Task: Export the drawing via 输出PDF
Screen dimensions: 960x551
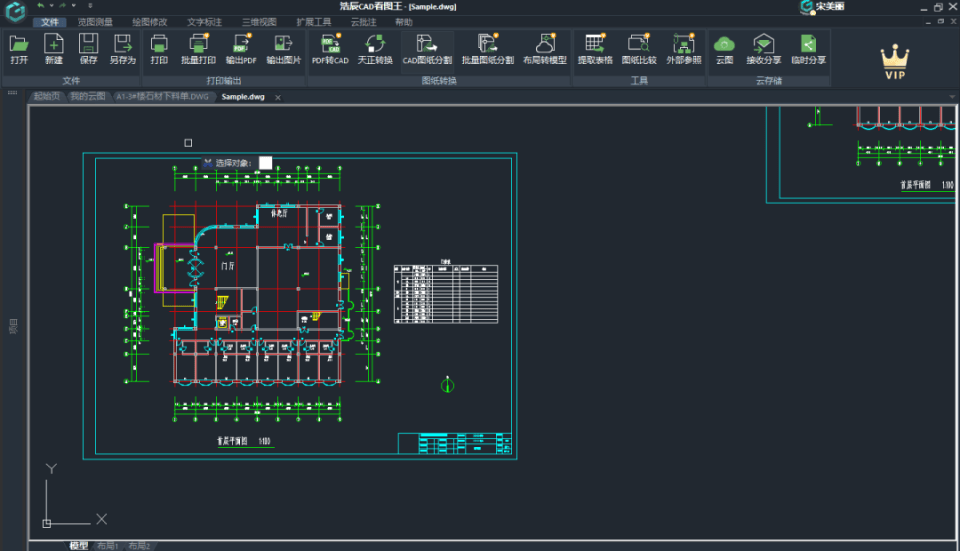Action: pyautogui.click(x=241, y=49)
